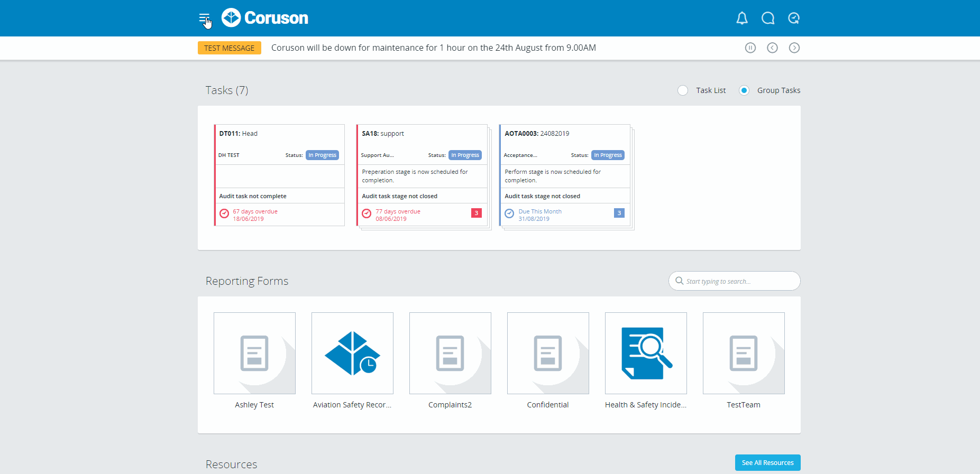Viewport: 980px width, 474px height.
Task: Open the Ashley Test form thumbnail
Action: pyautogui.click(x=254, y=353)
